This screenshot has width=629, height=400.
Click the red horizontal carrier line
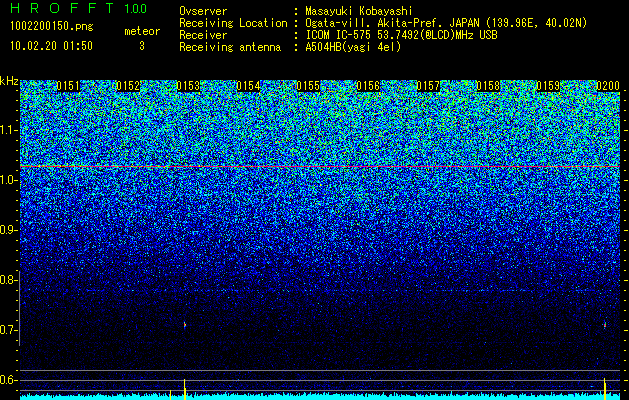tap(320, 166)
